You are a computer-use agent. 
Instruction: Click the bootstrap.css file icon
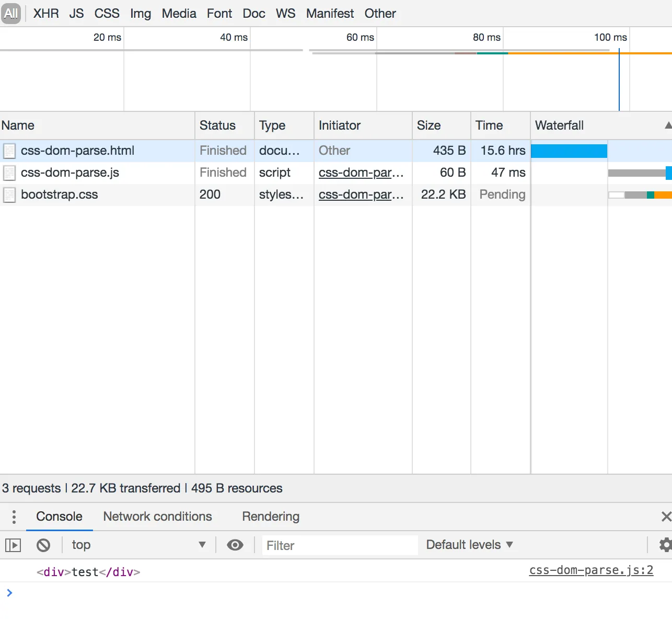[9, 195]
